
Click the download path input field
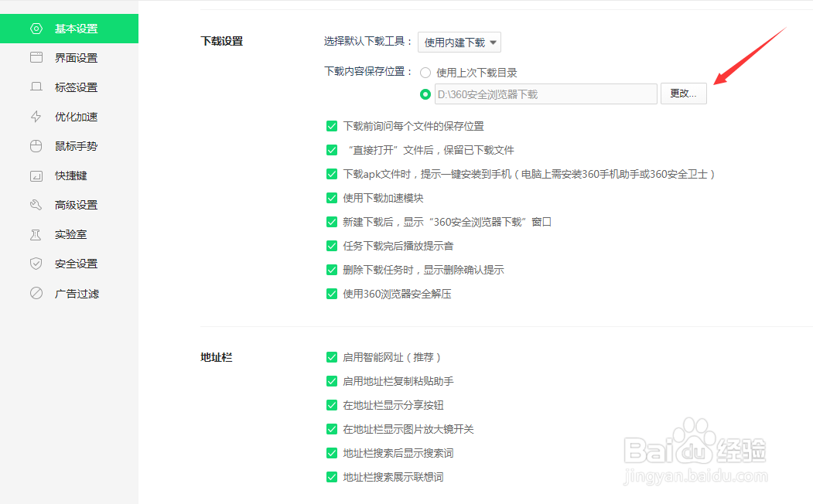[x=546, y=94]
